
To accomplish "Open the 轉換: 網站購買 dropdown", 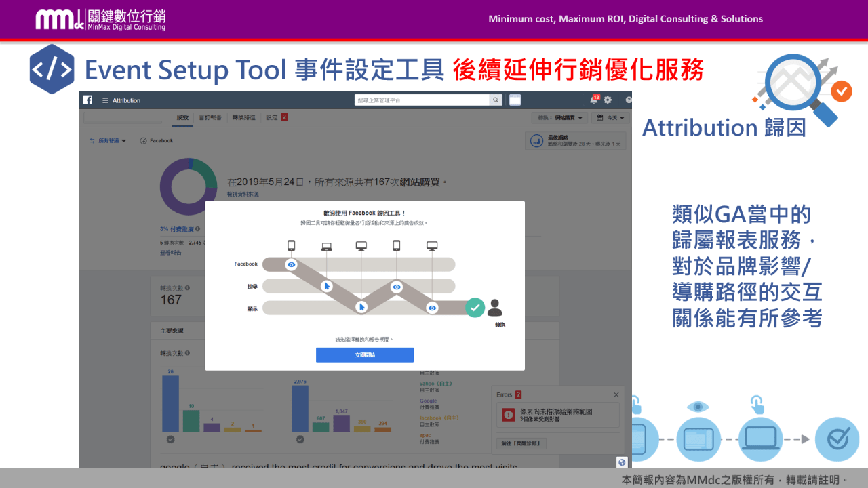I will click(x=559, y=117).
